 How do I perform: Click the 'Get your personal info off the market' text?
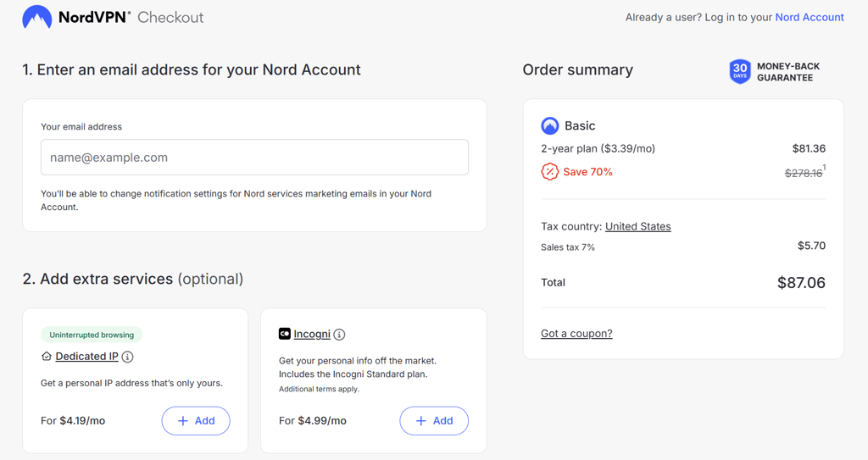[x=358, y=361]
